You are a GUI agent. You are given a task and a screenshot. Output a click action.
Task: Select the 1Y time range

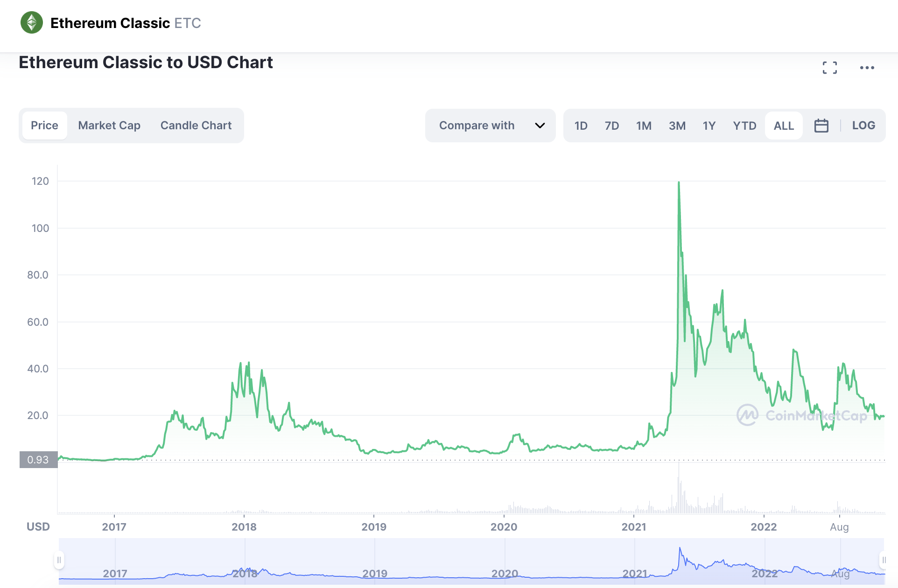709,126
